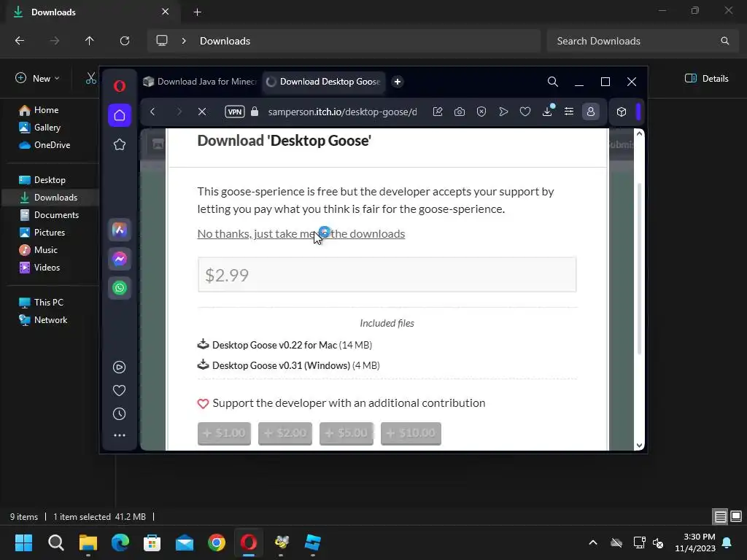Open Gallery in File Explorer sidebar
The height and width of the screenshot is (560, 747).
click(47, 128)
